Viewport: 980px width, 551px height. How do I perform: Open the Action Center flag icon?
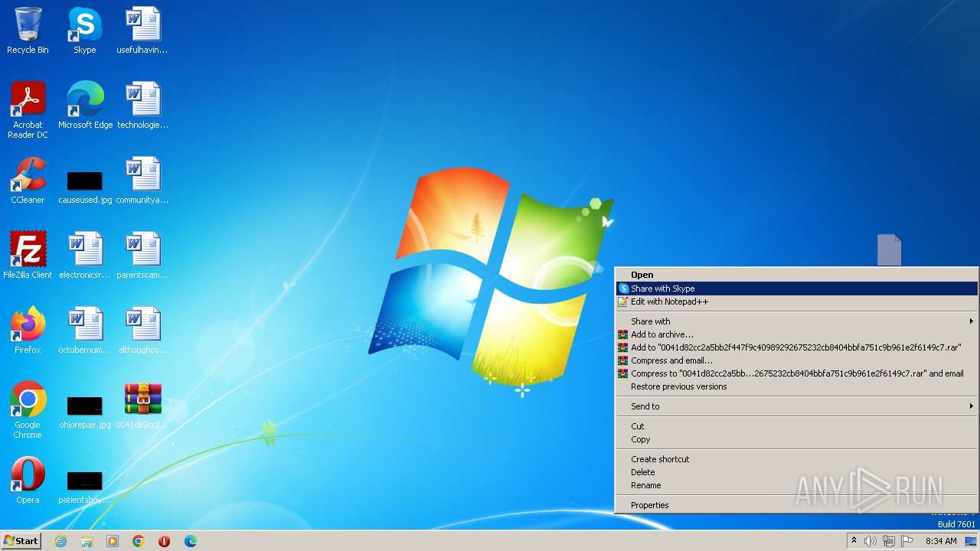(907, 541)
